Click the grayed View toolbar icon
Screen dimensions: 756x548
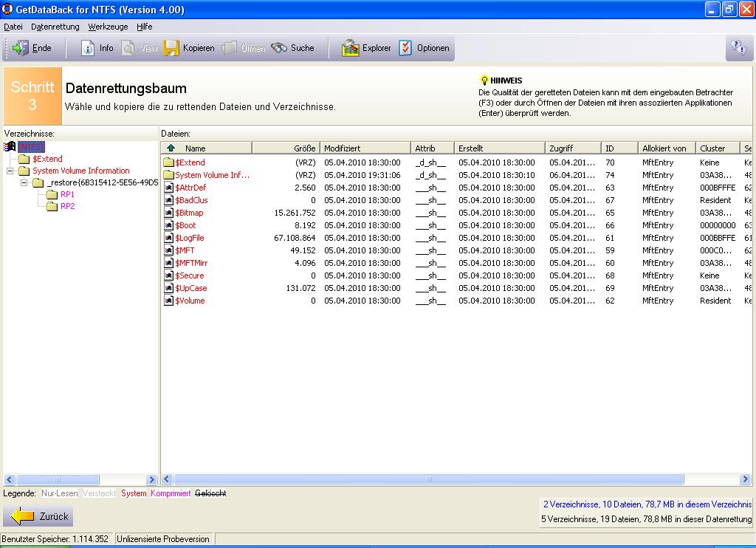pyautogui.click(x=128, y=48)
